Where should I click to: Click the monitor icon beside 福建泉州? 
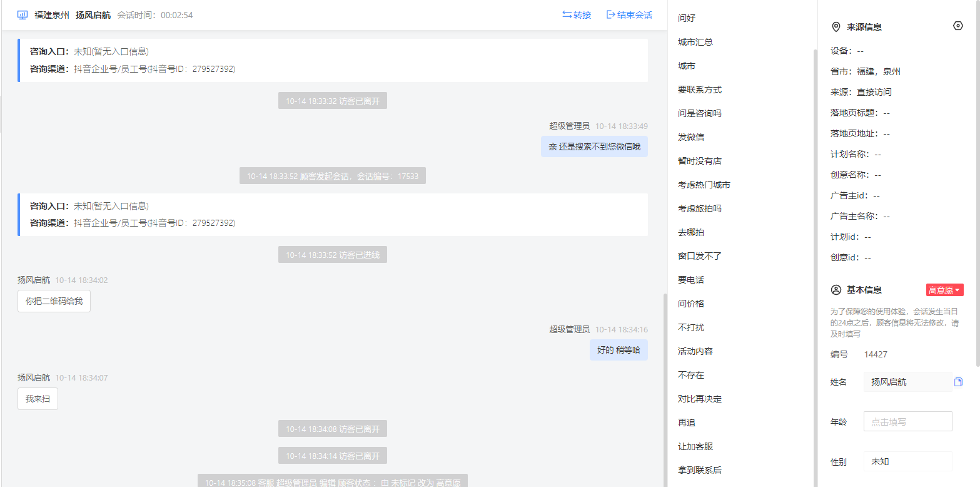23,14
